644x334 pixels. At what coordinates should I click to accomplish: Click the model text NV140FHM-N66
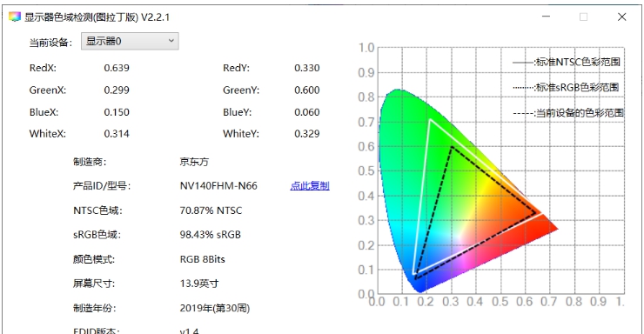(218, 186)
